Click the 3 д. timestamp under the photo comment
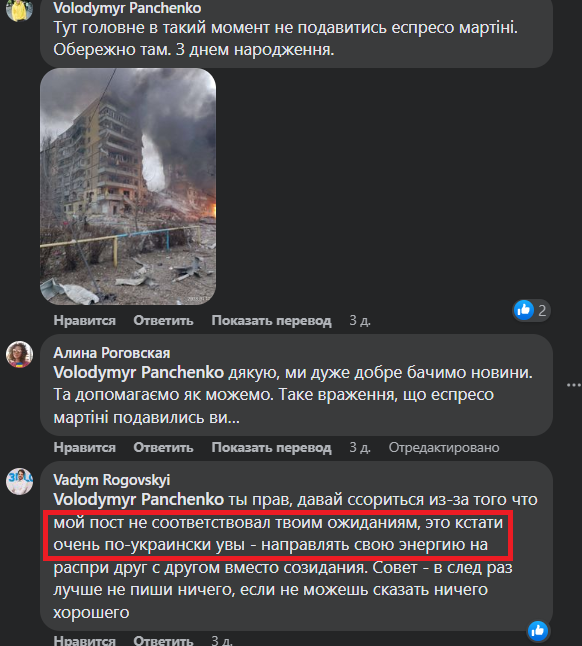This screenshot has height=646, width=582. pos(360,321)
